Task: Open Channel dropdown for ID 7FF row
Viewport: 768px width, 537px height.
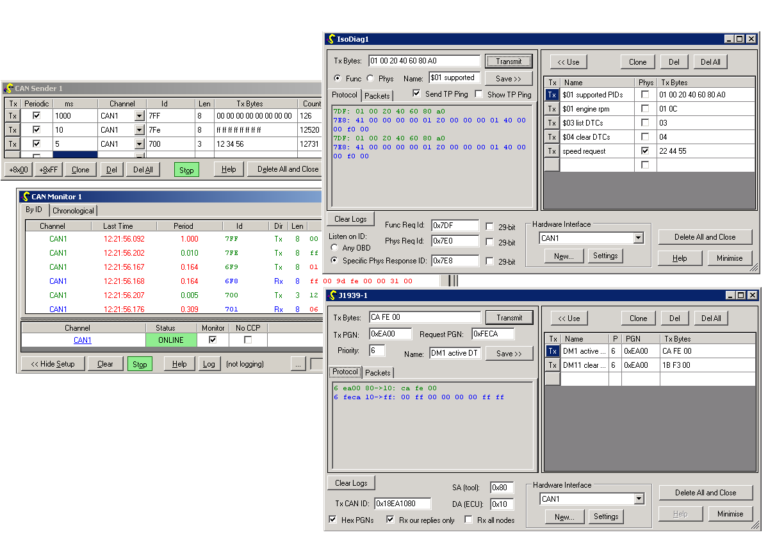Action: click(x=139, y=116)
